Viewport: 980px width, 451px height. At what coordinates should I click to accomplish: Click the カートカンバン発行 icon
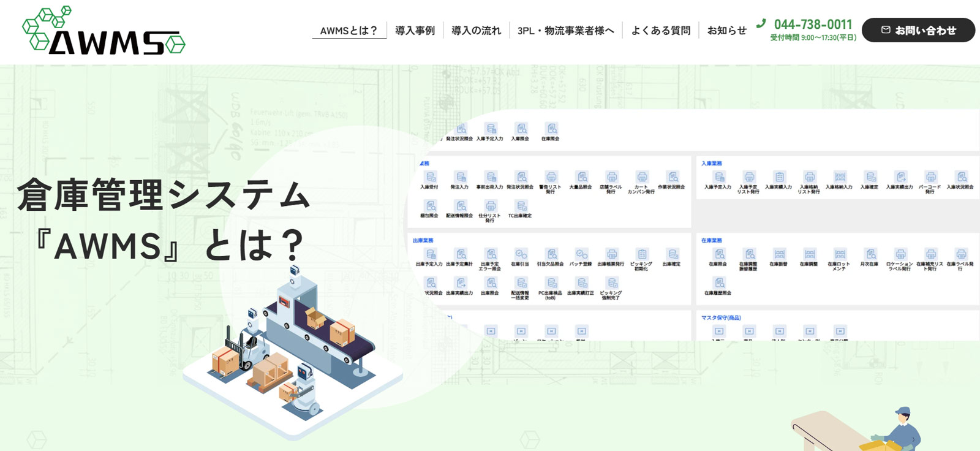642,176
